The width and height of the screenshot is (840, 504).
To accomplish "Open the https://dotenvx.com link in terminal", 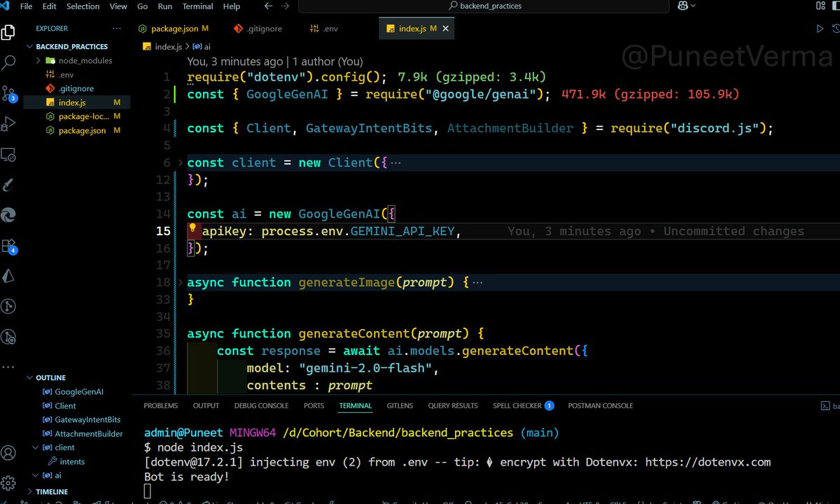I will pos(708,462).
